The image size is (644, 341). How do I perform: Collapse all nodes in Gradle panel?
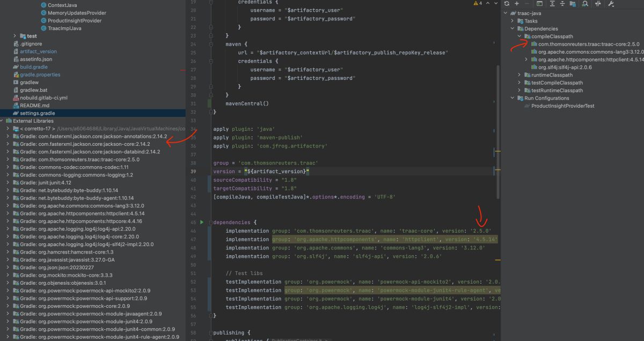click(x=562, y=4)
